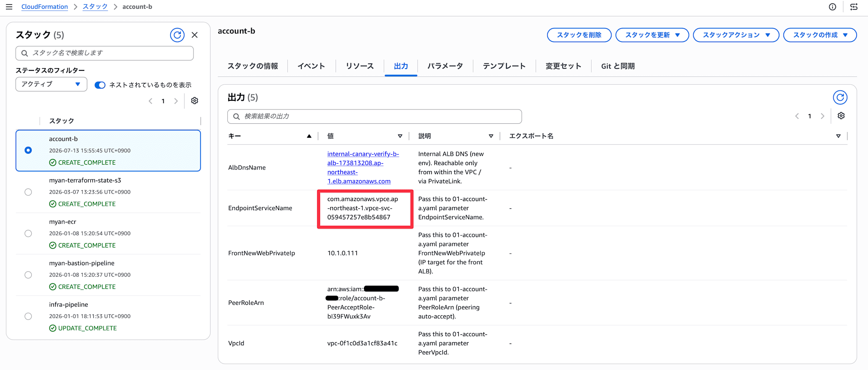Select the myan-terraform-state-s3 stack radio button
Viewport: 868px width, 370px height.
pos(28,192)
